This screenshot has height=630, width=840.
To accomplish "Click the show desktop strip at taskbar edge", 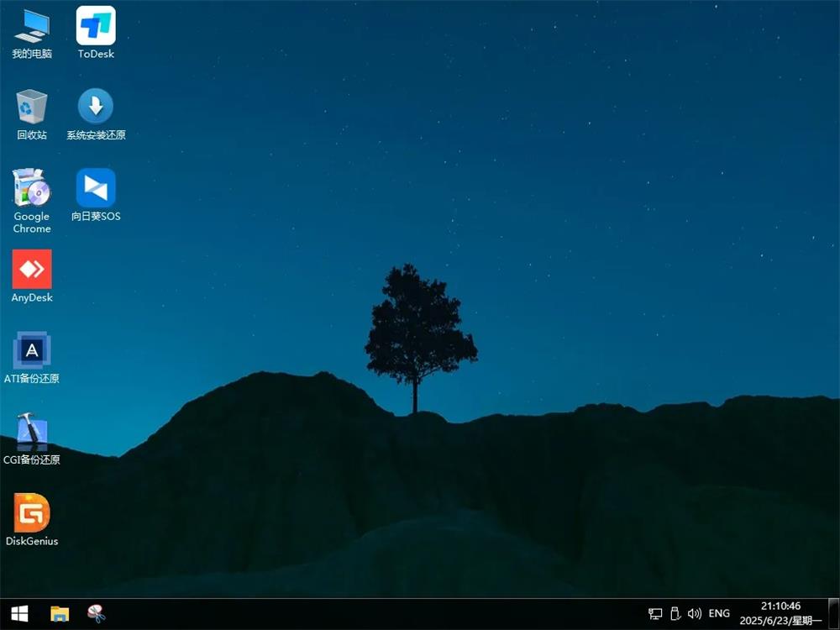I will click(x=837, y=614).
